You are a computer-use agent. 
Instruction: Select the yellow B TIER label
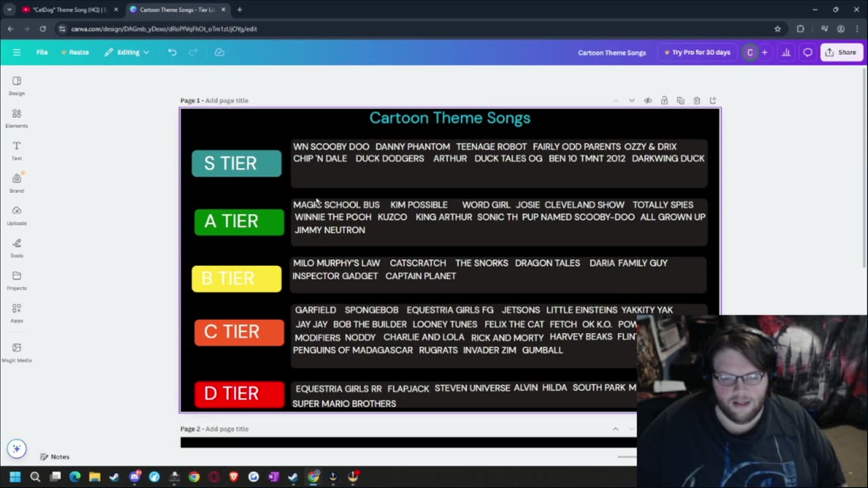coord(237,279)
